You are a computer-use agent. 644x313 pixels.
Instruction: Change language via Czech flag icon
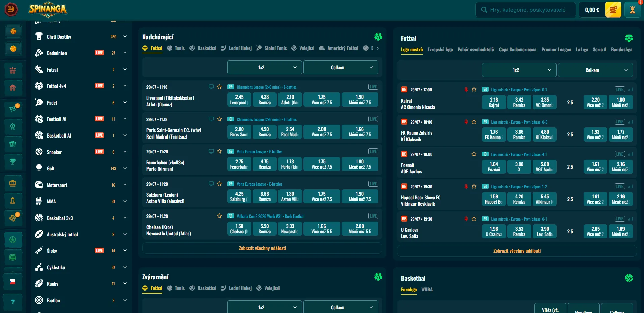13,282
